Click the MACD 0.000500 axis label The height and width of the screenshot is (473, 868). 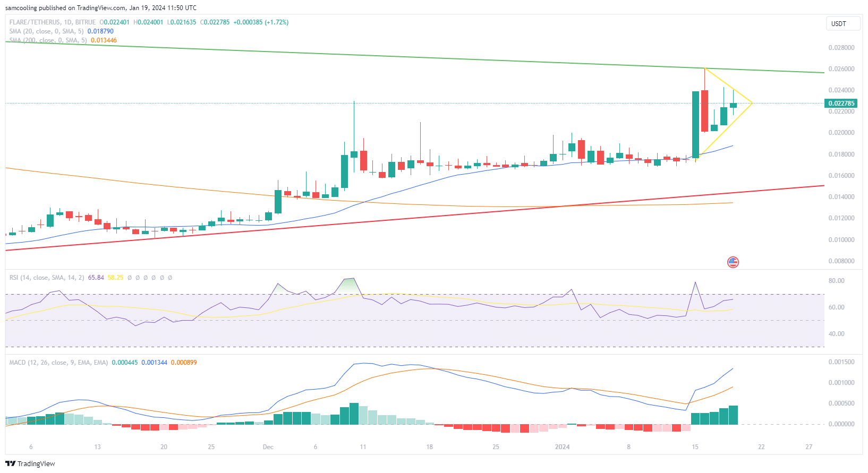[x=841, y=403]
